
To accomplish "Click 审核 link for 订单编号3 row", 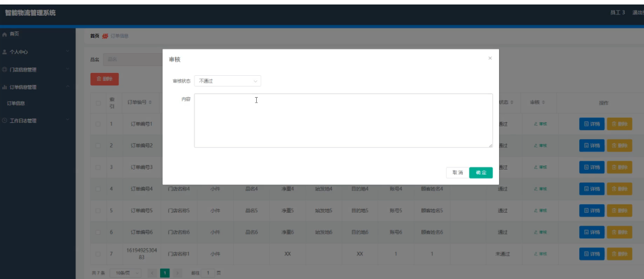I will click(541, 167).
